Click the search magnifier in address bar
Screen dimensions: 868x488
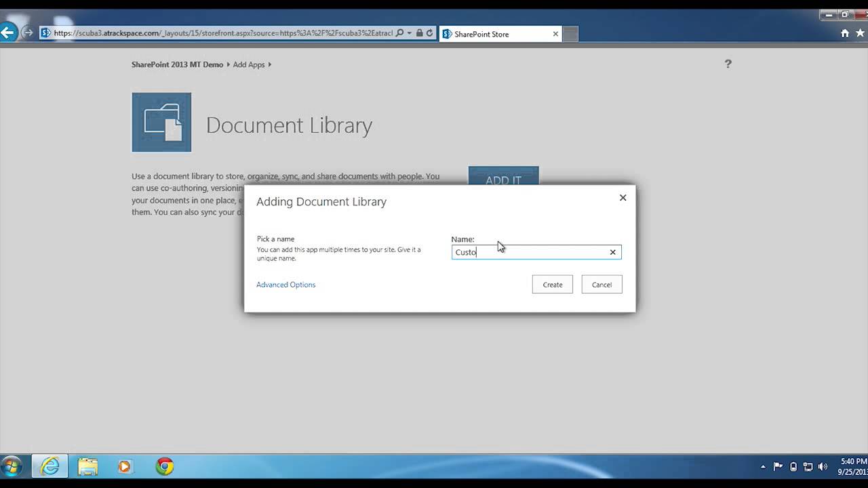tap(399, 33)
